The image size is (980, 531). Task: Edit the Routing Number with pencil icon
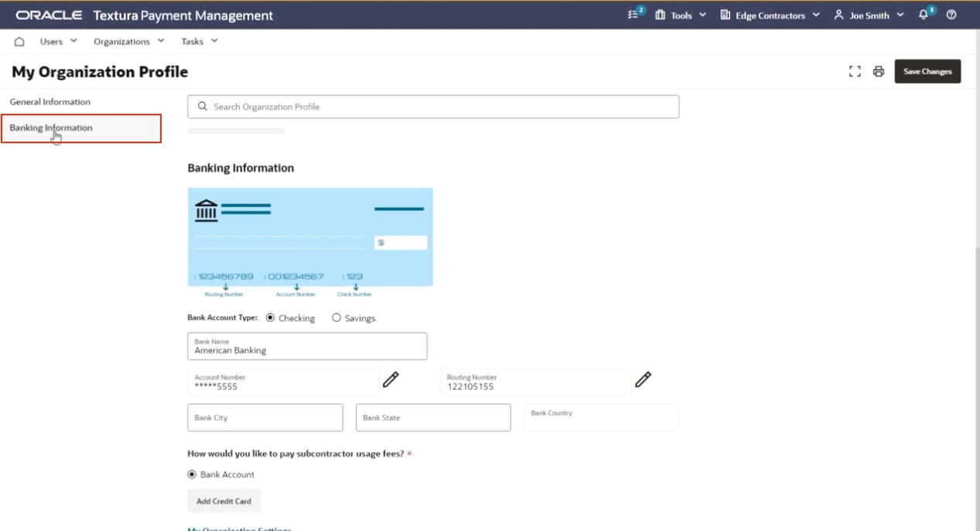pyautogui.click(x=643, y=379)
